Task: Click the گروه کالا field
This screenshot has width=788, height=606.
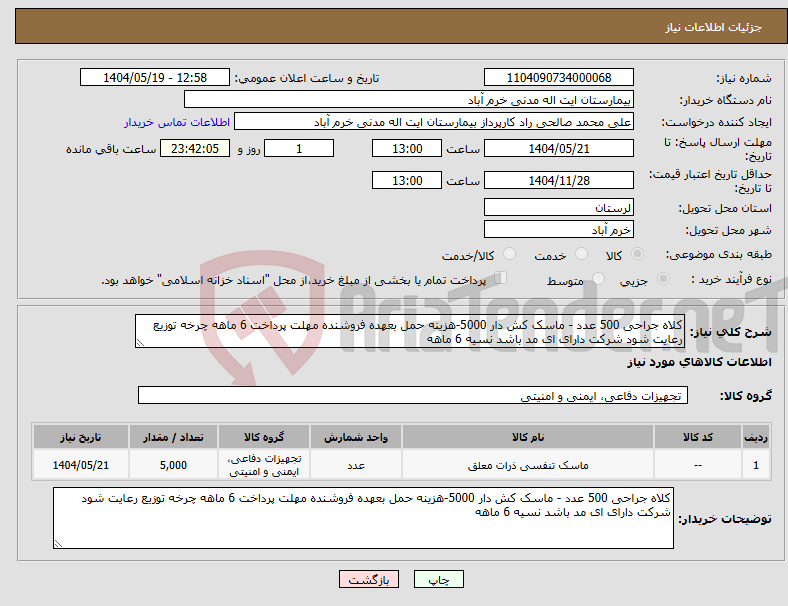Action: pos(413,395)
